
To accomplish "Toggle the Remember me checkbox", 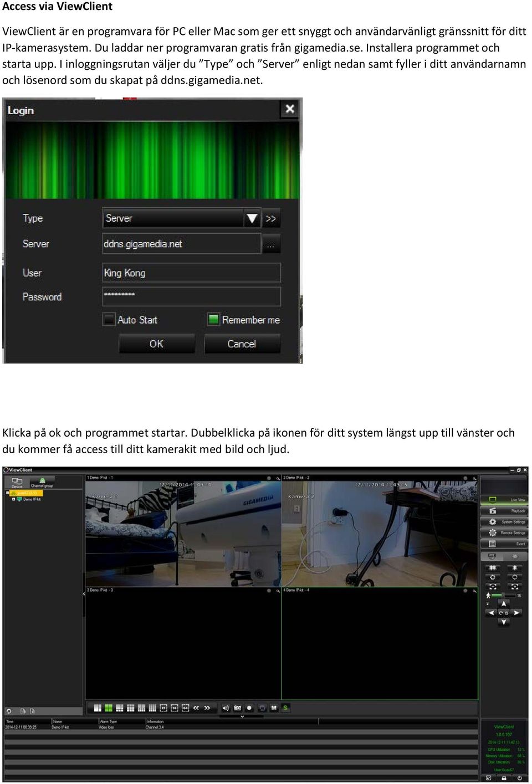I will click(x=213, y=319).
